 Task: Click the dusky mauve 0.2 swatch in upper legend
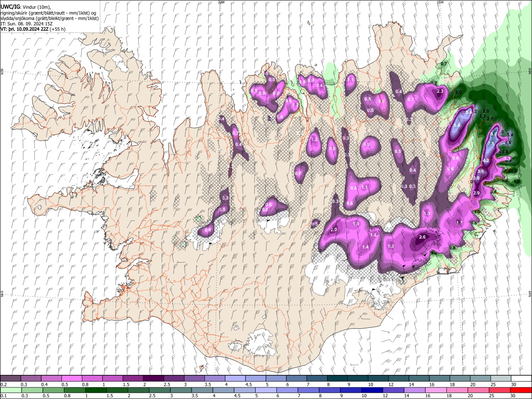(x=11, y=379)
